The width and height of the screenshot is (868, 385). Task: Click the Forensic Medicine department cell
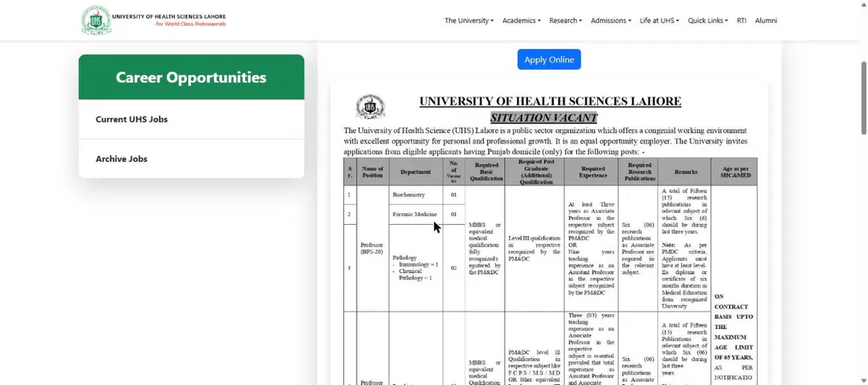coord(416,214)
